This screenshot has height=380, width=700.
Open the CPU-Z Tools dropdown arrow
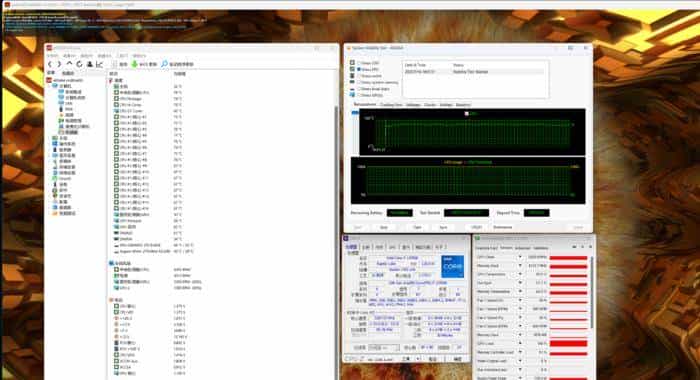tap(418, 359)
